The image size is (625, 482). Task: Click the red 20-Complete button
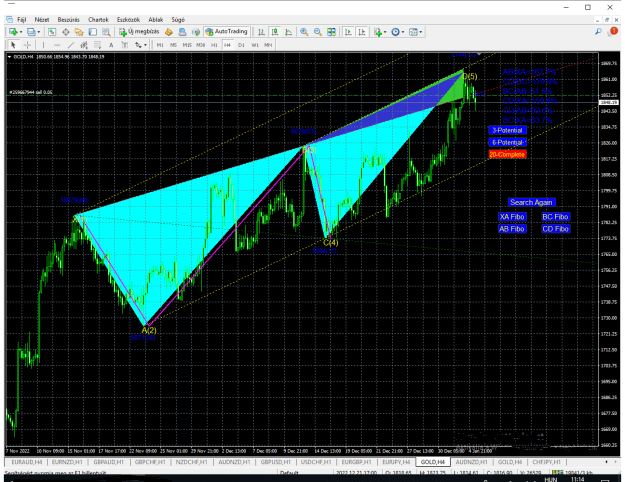point(507,154)
